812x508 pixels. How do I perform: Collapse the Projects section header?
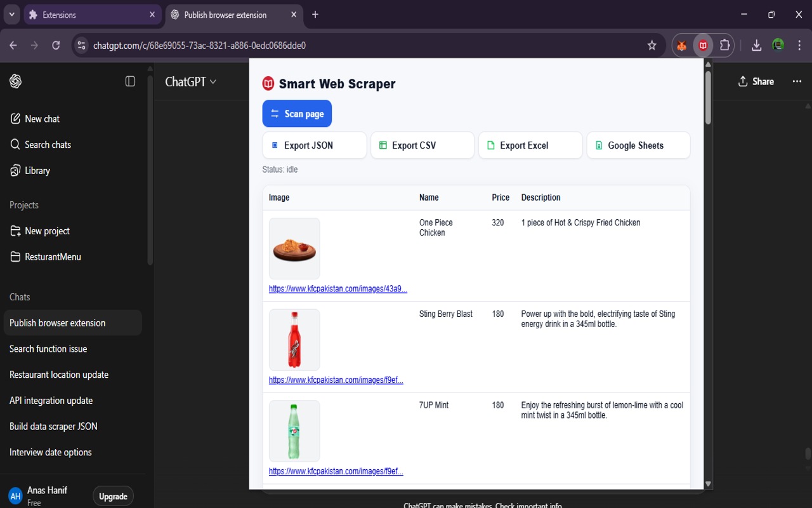[24, 205]
